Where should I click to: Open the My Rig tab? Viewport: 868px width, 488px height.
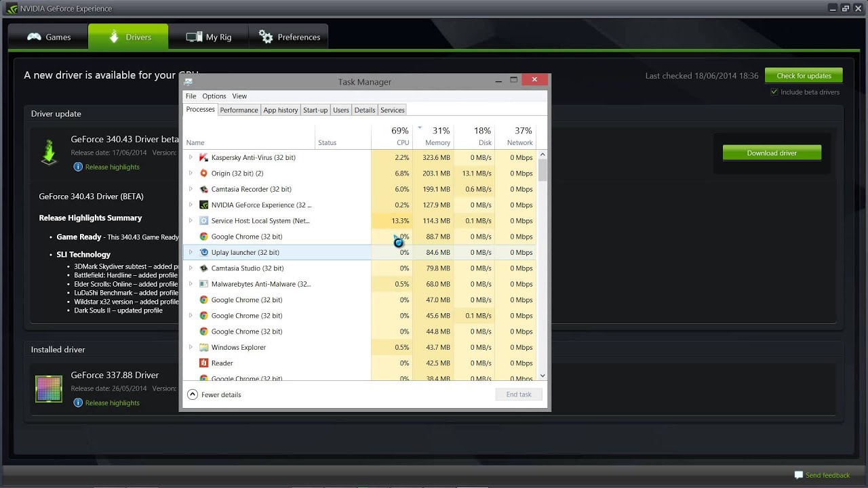coord(209,37)
